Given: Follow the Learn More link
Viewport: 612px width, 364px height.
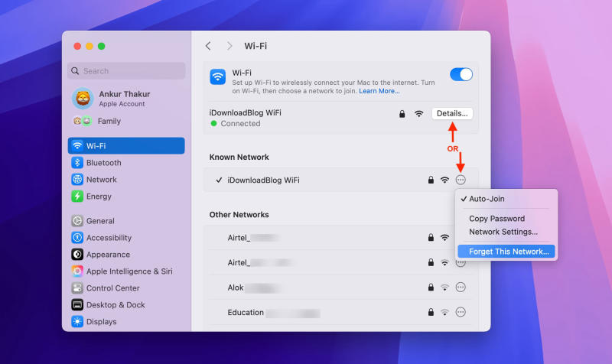Looking at the screenshot, I should (379, 91).
